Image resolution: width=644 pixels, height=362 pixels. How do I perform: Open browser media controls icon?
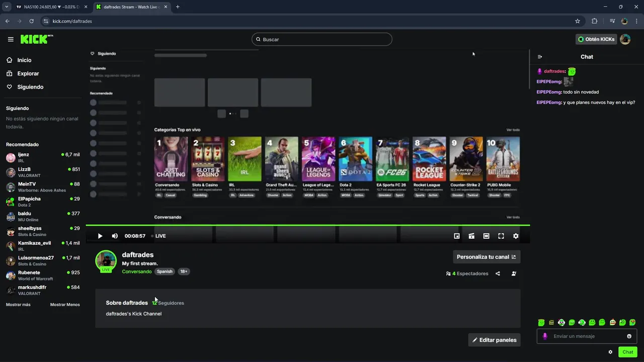[x=612, y=21]
